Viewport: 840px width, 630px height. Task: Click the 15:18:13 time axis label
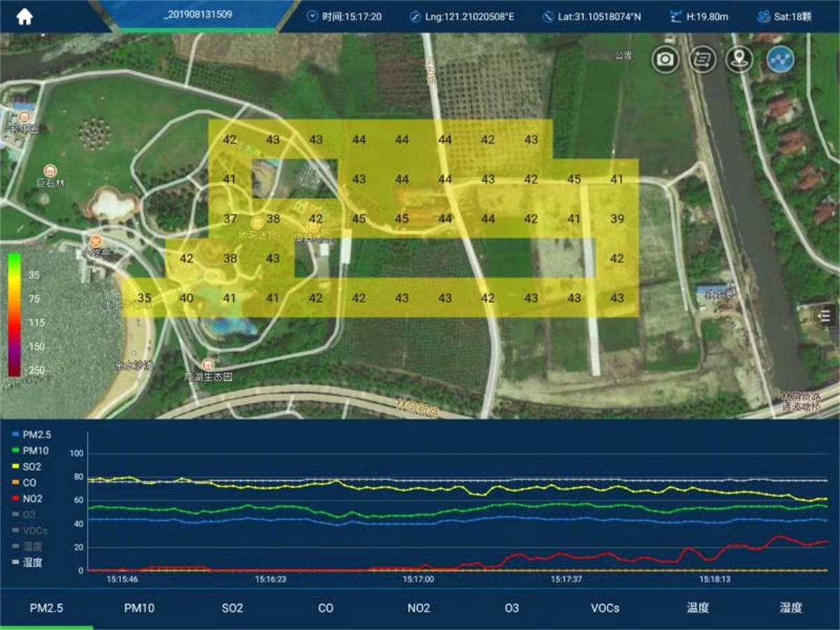point(714,580)
